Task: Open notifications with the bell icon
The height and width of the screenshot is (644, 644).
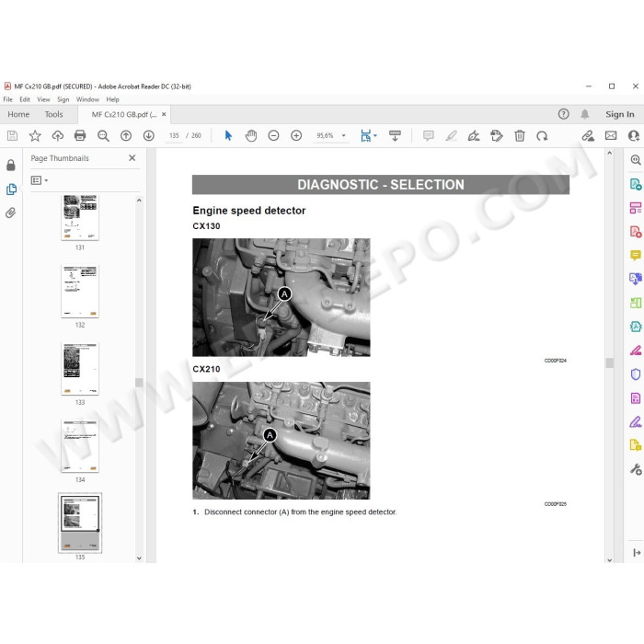Action: click(585, 114)
